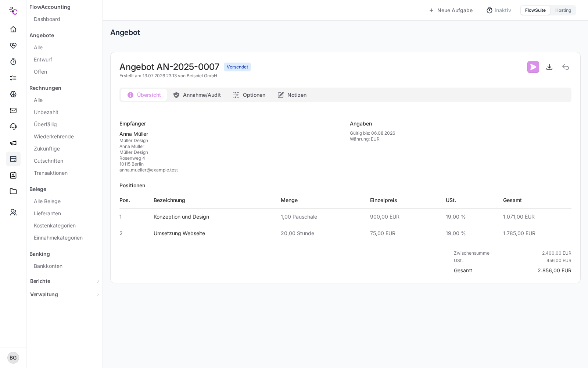Open the Optionen tab

249,95
